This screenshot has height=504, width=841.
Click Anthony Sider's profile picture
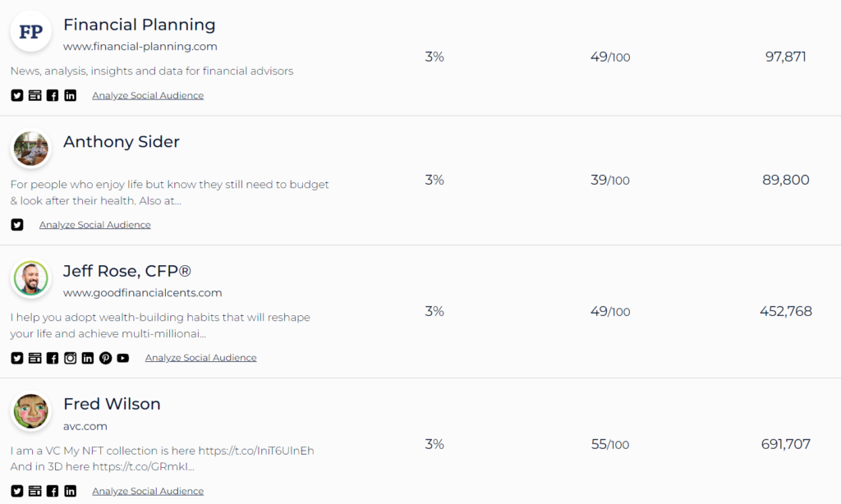tap(30, 149)
